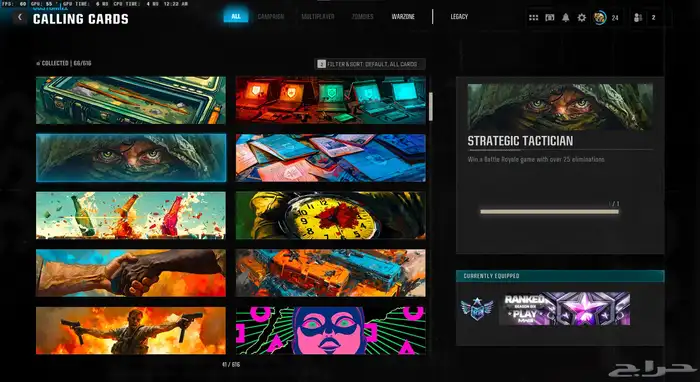Switch to the Legacy tab

click(x=459, y=17)
